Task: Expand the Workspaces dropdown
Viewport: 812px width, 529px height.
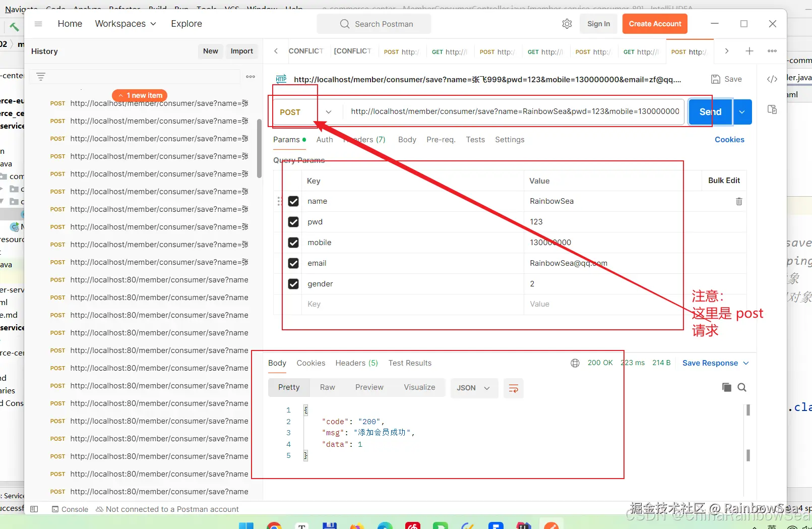Action: (126, 24)
